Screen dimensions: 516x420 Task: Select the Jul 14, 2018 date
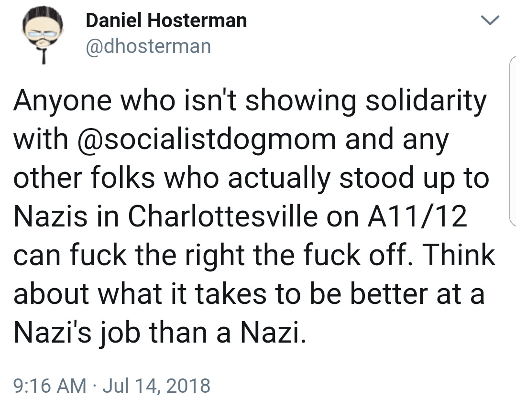pyautogui.click(x=156, y=386)
